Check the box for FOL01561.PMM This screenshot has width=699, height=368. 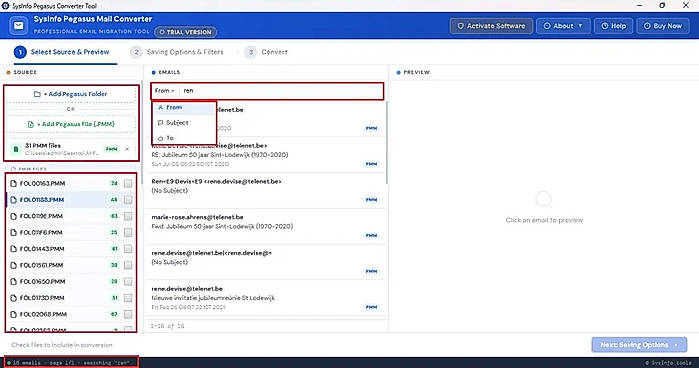(x=128, y=265)
